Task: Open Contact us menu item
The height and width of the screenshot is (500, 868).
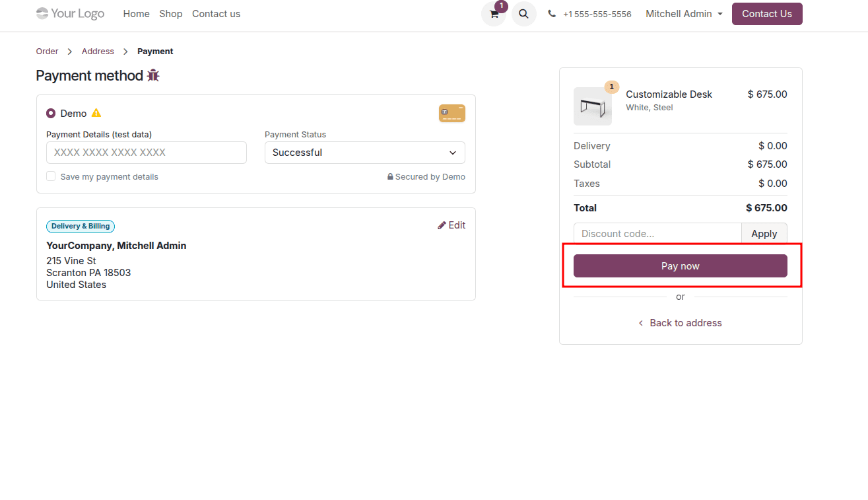Action: (217, 14)
